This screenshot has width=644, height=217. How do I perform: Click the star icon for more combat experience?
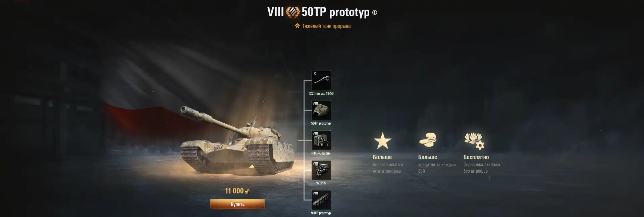382,140
